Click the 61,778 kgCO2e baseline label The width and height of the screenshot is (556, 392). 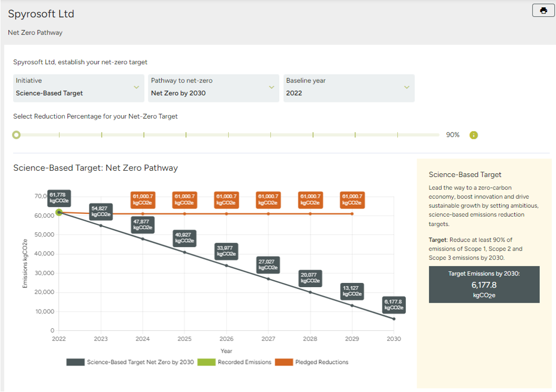coord(58,198)
